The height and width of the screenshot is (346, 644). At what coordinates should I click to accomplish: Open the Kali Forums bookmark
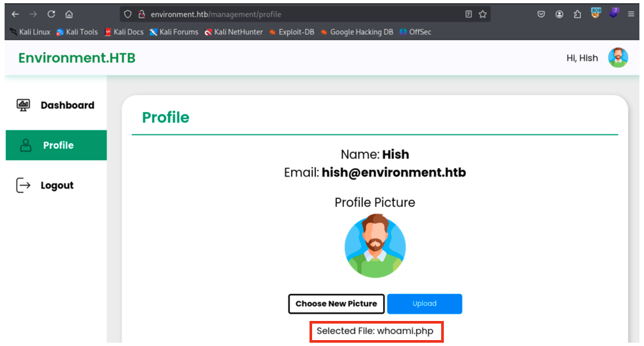pos(174,32)
